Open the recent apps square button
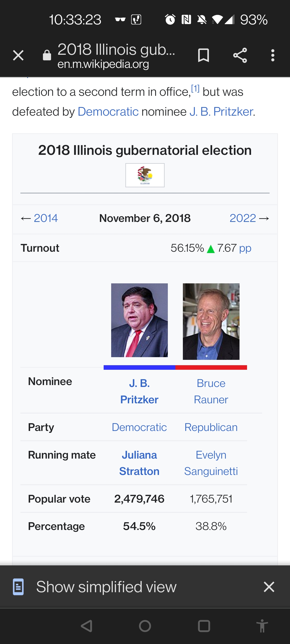This screenshot has width=290, height=644. 204,626
